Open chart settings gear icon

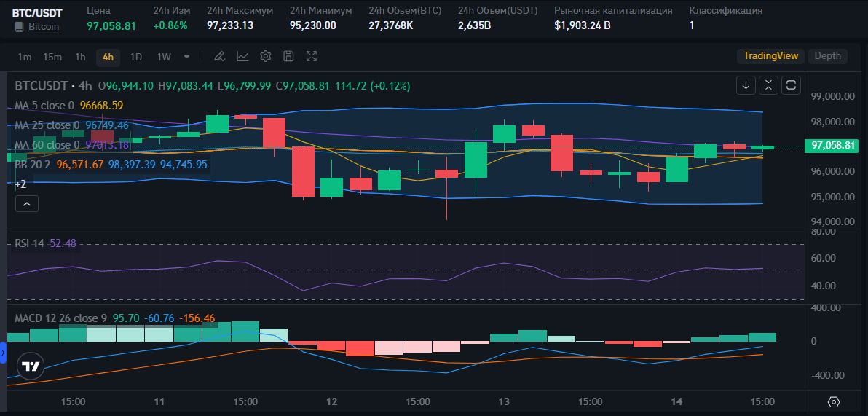pos(266,56)
